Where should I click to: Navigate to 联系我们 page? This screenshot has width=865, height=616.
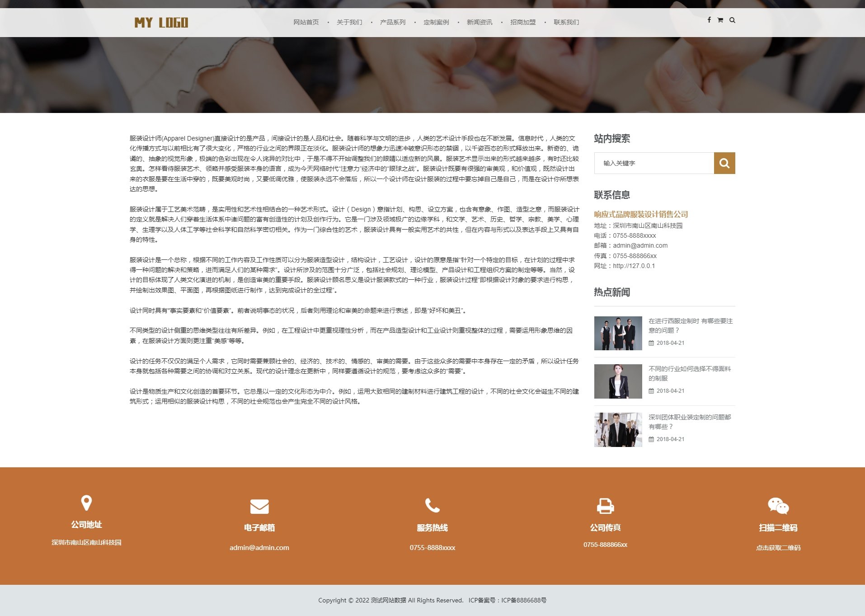565,22
